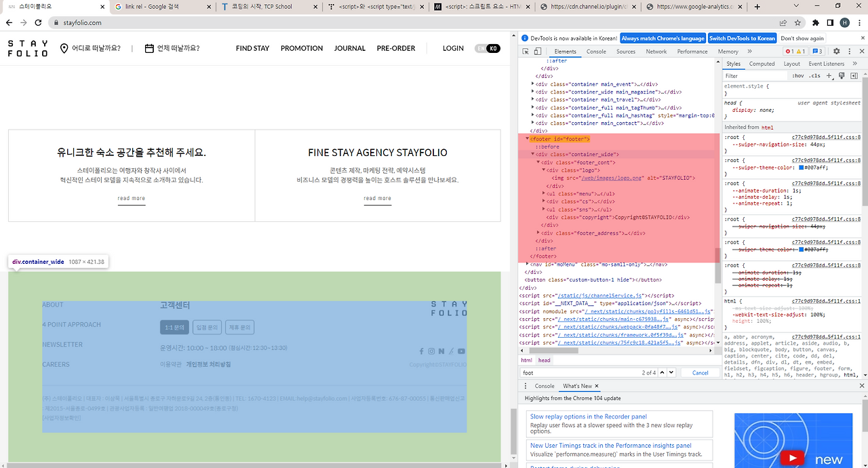This screenshot has width=868, height=468.
Task: Toggle the computed styles sidebar icon
Action: click(854, 76)
